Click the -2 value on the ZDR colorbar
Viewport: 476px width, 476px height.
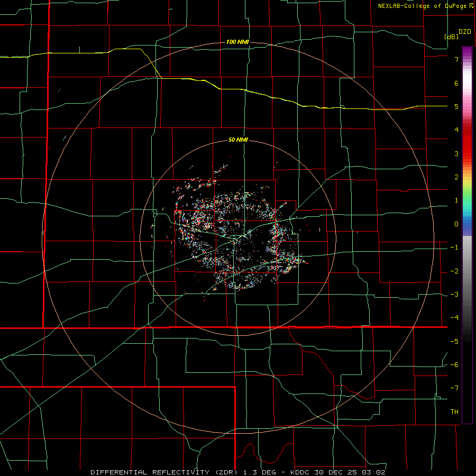pyautogui.click(x=454, y=271)
